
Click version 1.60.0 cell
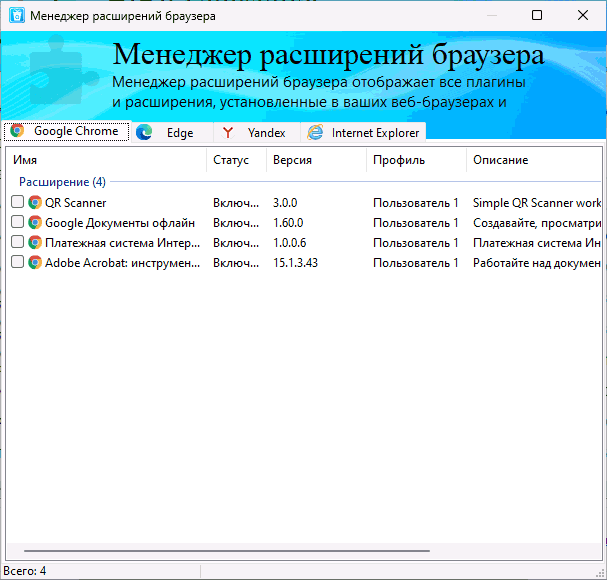(x=288, y=223)
